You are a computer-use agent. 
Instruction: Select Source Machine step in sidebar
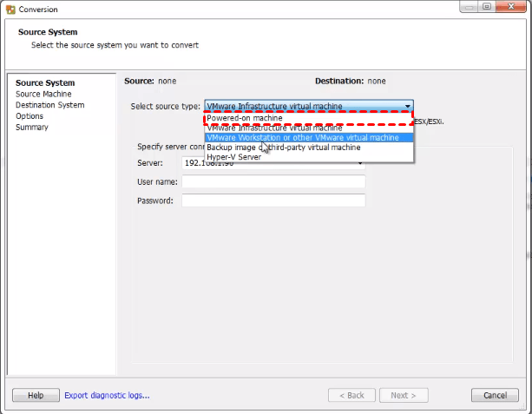(x=43, y=94)
